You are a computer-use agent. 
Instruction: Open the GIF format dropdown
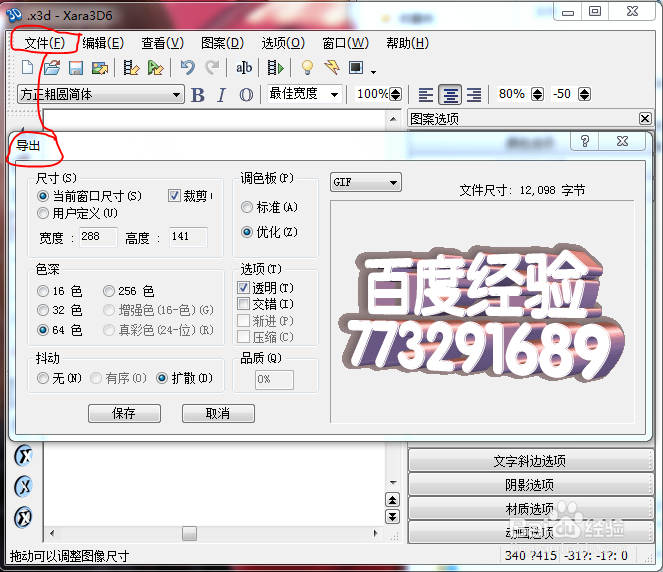click(x=366, y=182)
